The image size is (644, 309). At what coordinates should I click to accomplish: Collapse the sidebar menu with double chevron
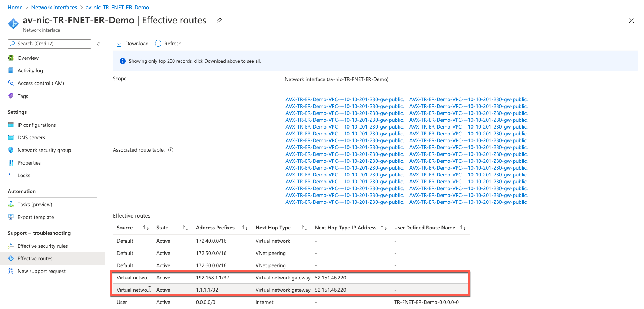98,44
